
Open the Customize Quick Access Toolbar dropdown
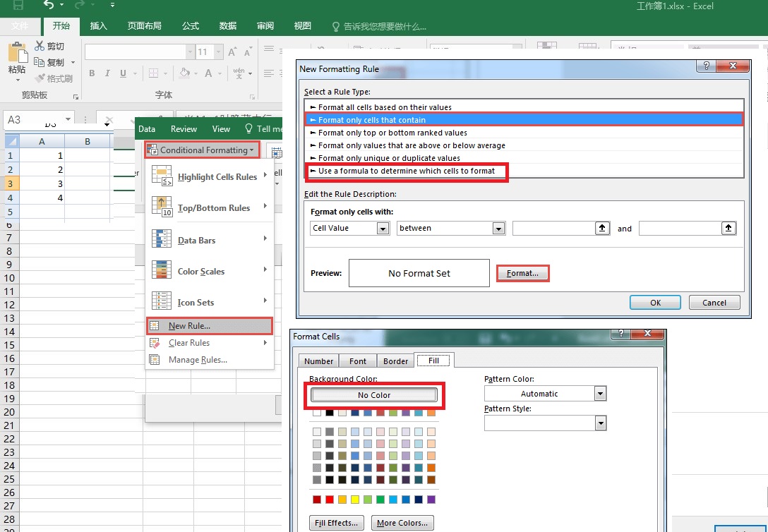tap(113, 5)
